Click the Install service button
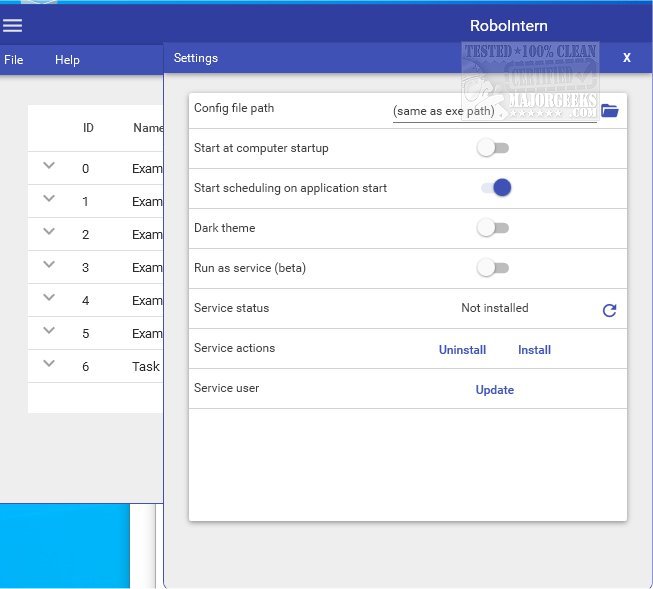This screenshot has height=589, width=653. click(534, 350)
